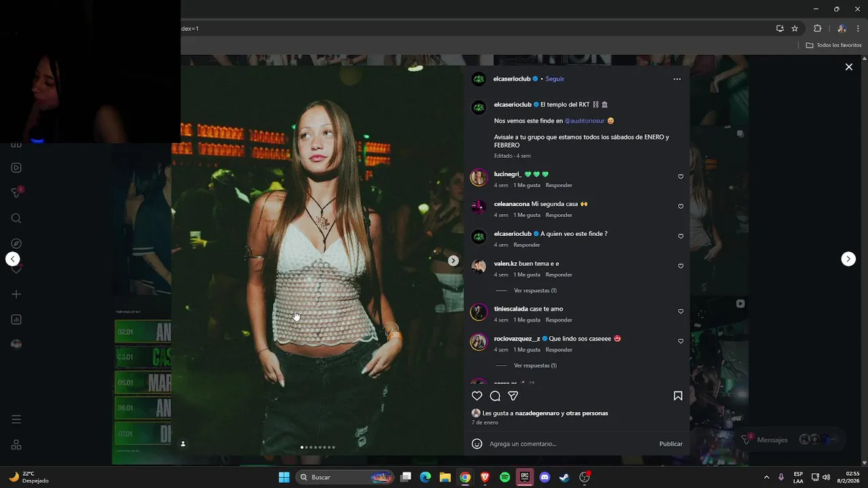Open Windows Start menu
The height and width of the screenshot is (488, 868).
[284, 477]
